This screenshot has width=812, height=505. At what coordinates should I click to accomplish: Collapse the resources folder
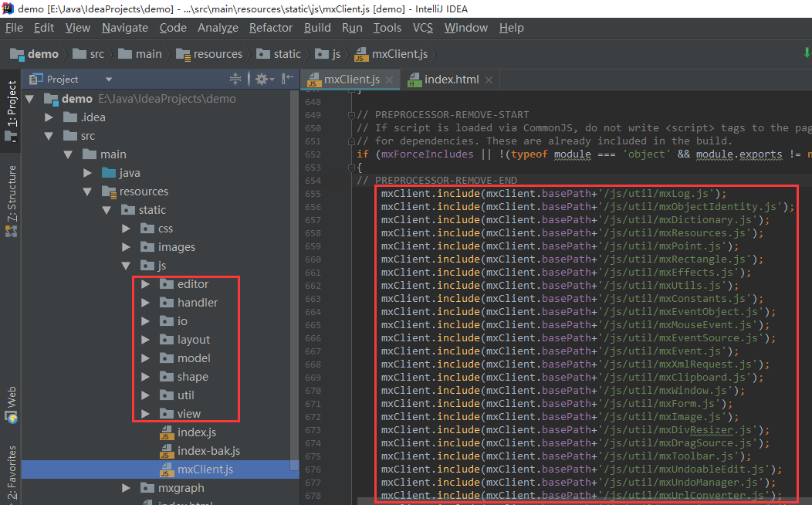tap(87, 191)
